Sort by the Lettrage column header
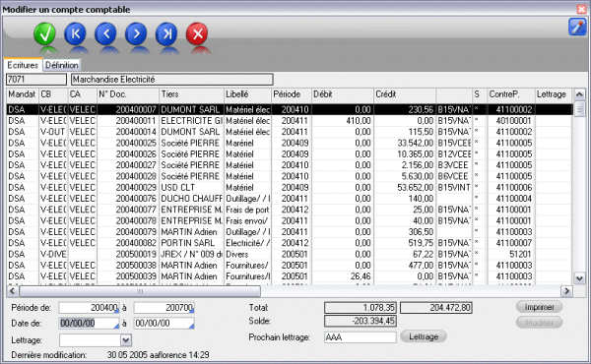Viewport: 591px width, 364px height. click(x=554, y=94)
